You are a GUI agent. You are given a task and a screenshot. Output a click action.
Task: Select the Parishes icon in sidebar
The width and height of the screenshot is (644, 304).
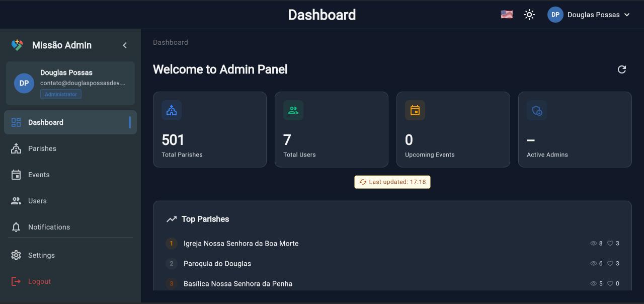[16, 148]
